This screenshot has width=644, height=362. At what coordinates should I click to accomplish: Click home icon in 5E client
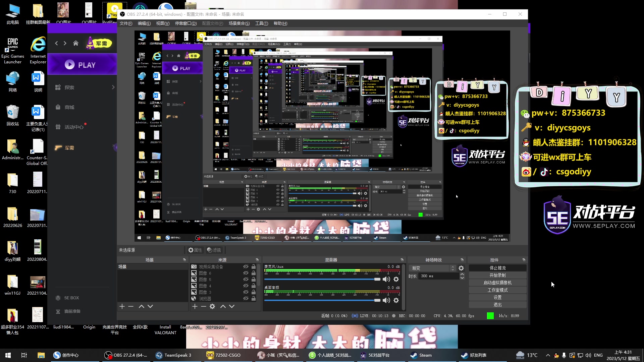[x=76, y=43]
